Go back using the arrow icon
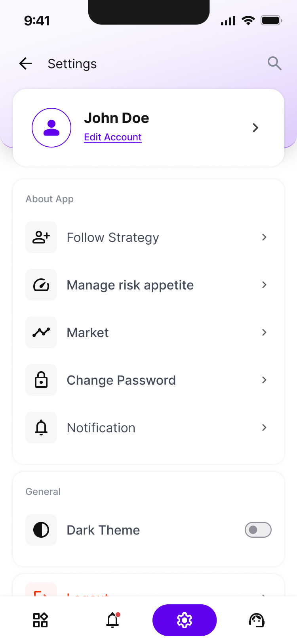The width and height of the screenshot is (297, 644). [x=25, y=63]
